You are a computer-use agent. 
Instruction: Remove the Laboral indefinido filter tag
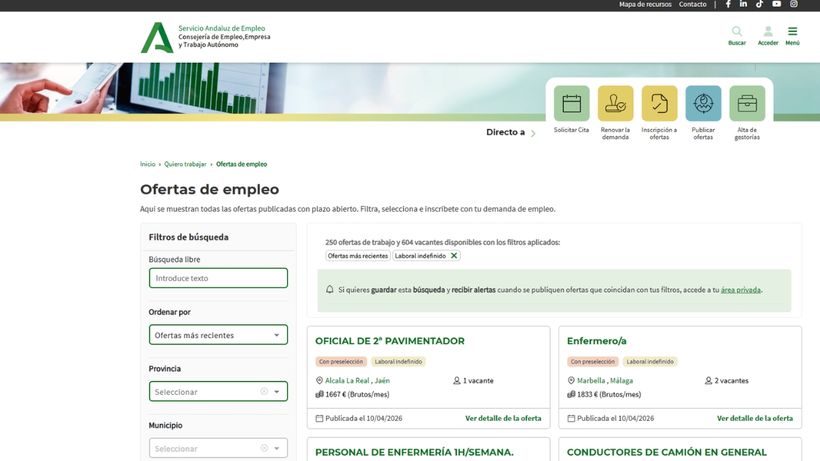point(454,256)
